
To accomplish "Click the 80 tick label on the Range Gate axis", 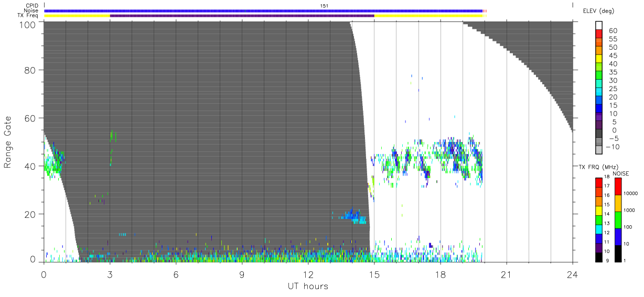I will point(31,70).
